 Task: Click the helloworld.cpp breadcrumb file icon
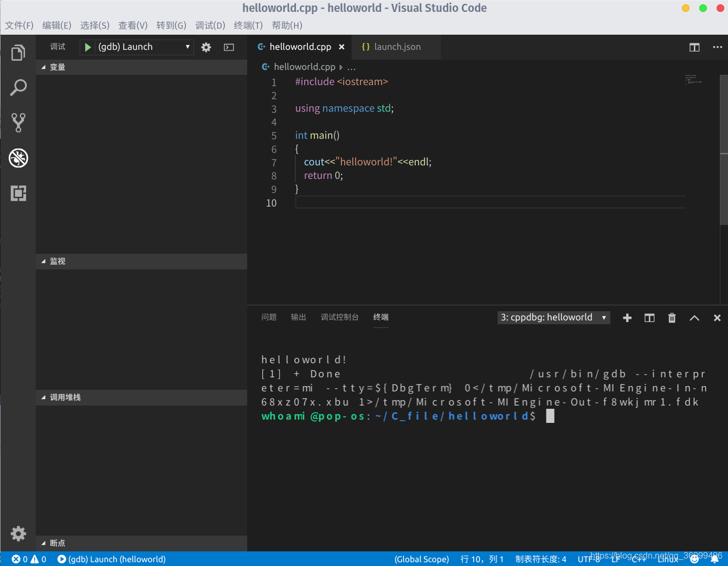(266, 67)
